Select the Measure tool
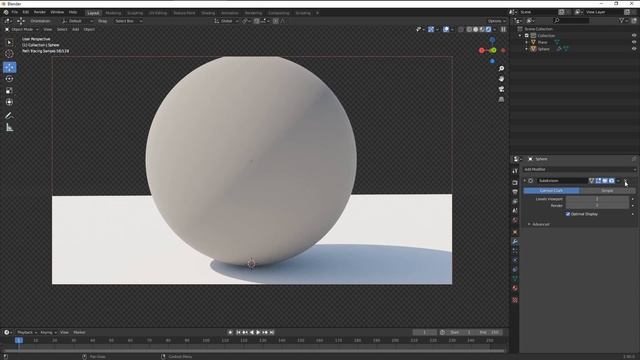 [x=9, y=128]
